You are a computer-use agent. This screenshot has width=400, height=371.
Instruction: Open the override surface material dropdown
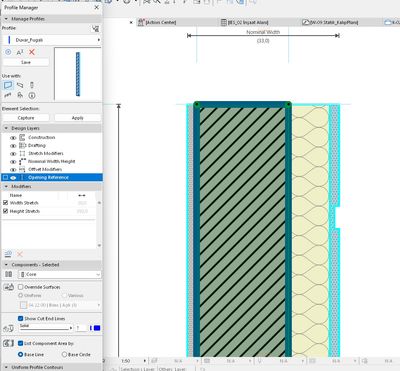60,305
